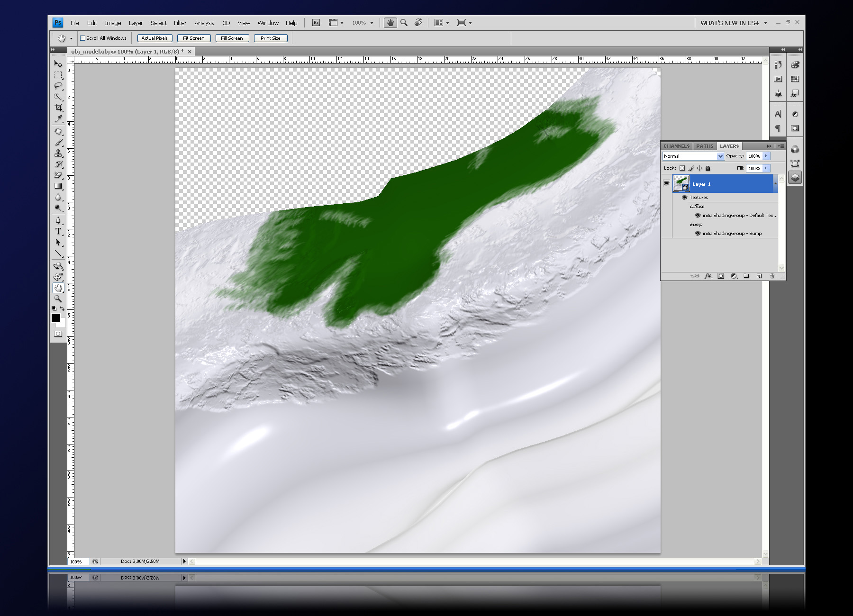The image size is (853, 616).
Task: Launch Bridge from the application bar
Action: [316, 23]
